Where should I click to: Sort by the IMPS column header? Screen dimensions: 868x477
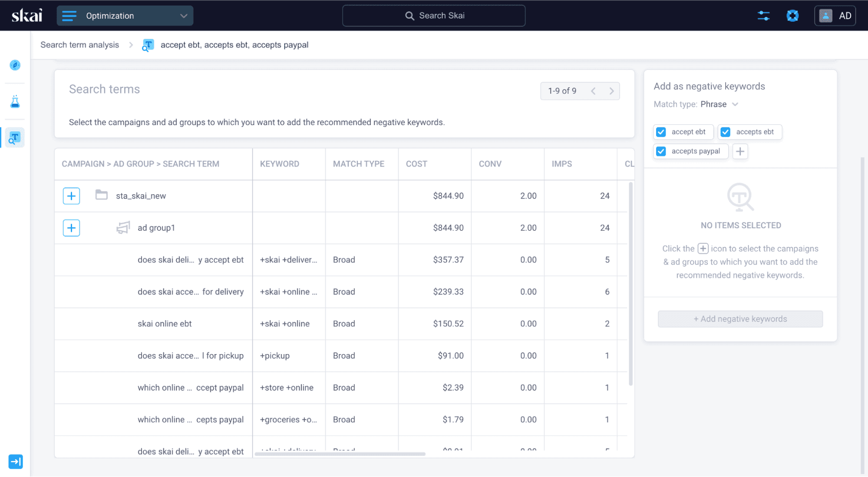pyautogui.click(x=561, y=164)
